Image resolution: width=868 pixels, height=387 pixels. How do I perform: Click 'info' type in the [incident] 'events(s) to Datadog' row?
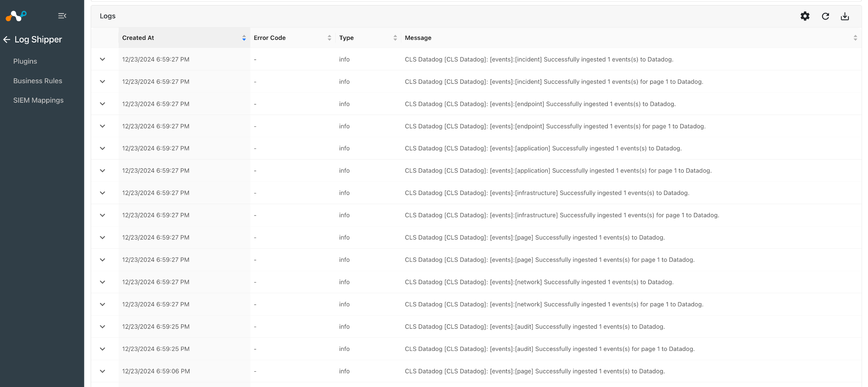[x=344, y=59]
